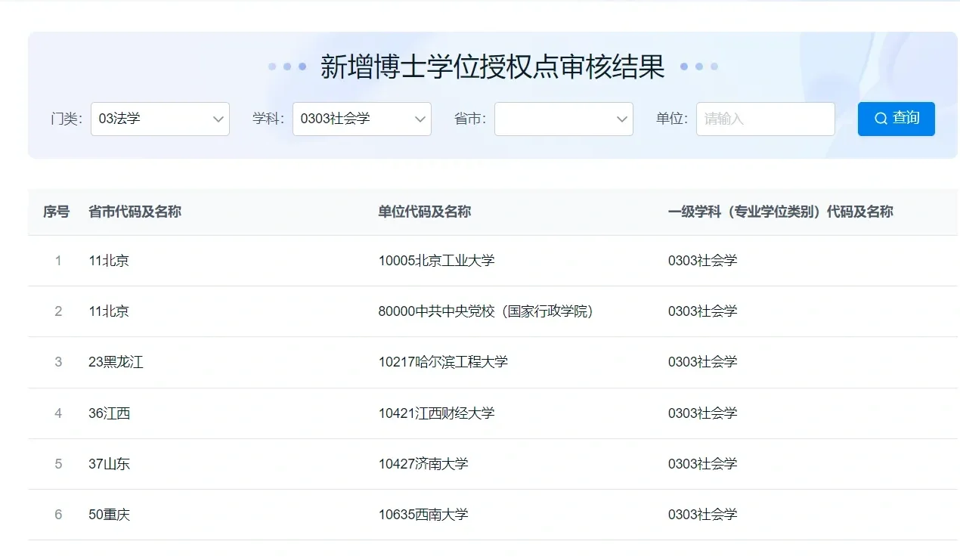
Task: Click the 学科 field label
Action: tap(268, 119)
